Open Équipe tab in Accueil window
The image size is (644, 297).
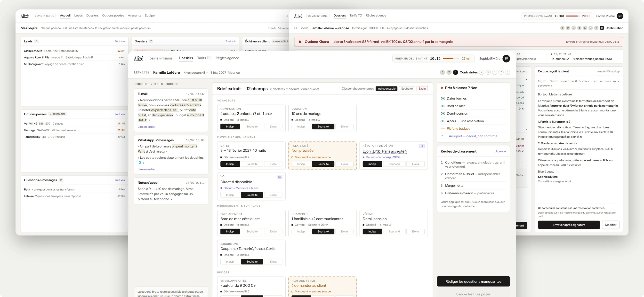tap(150, 16)
